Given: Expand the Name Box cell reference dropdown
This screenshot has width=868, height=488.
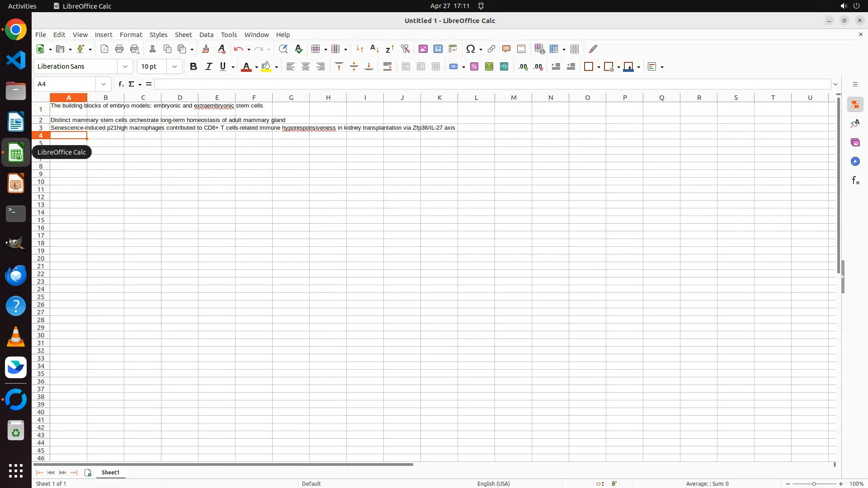Looking at the screenshot, I should (104, 84).
